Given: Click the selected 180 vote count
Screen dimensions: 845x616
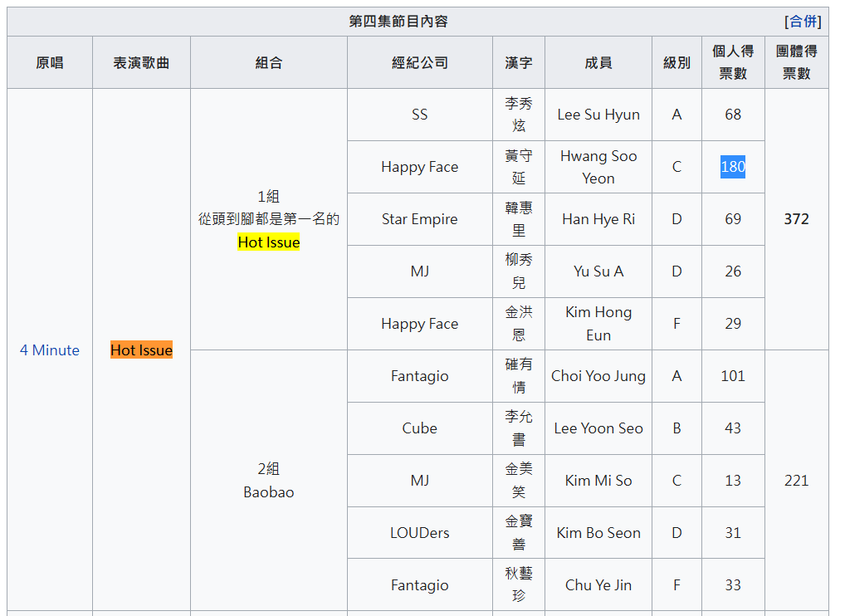Looking at the screenshot, I should (733, 167).
